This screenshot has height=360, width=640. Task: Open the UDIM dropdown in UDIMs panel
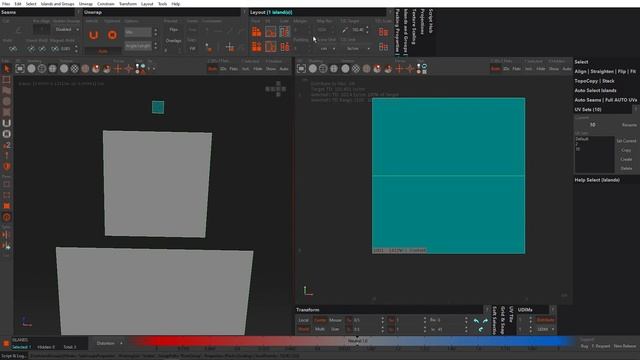click(545, 329)
